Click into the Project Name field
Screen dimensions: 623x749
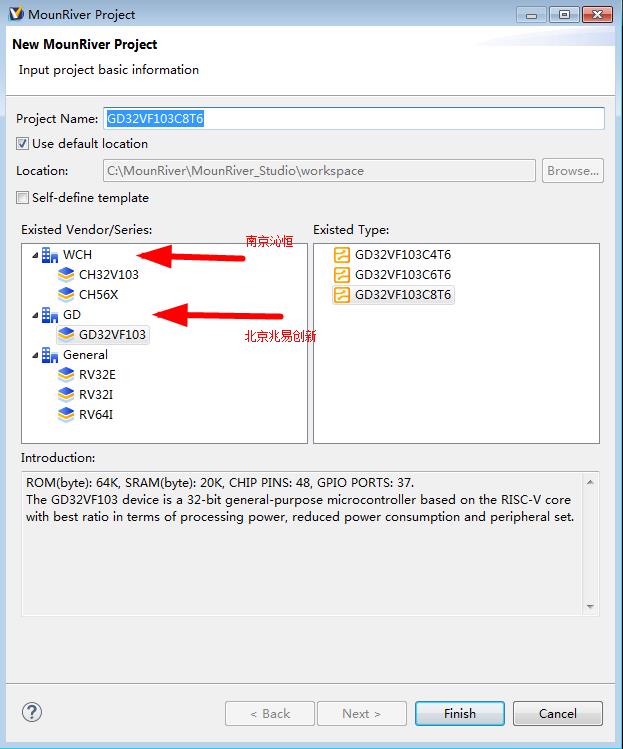(354, 118)
